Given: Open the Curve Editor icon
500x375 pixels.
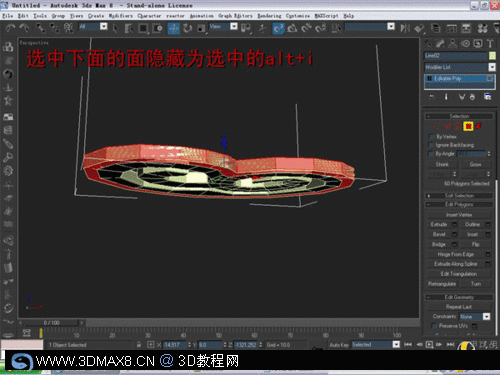Looking at the screenshot, I should click(451, 28).
